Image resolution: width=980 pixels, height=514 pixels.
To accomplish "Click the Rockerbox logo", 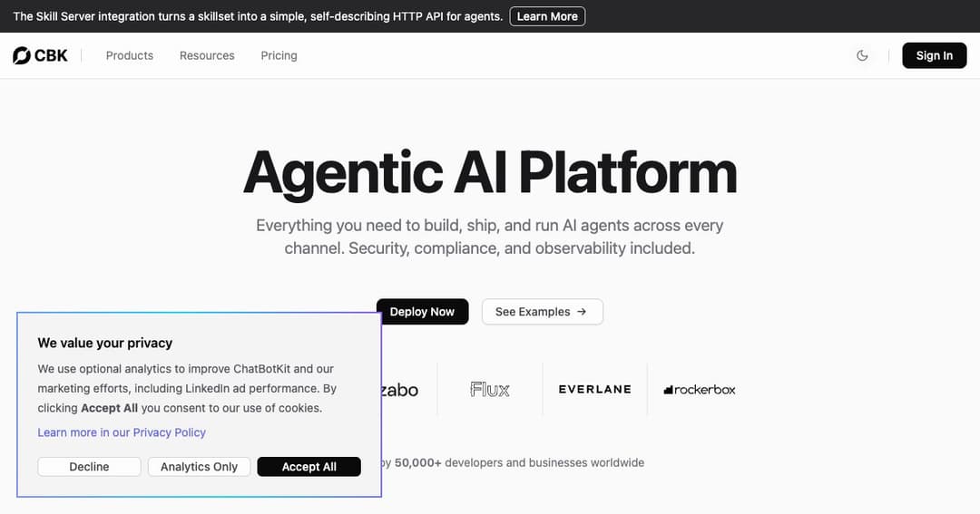I will (700, 390).
